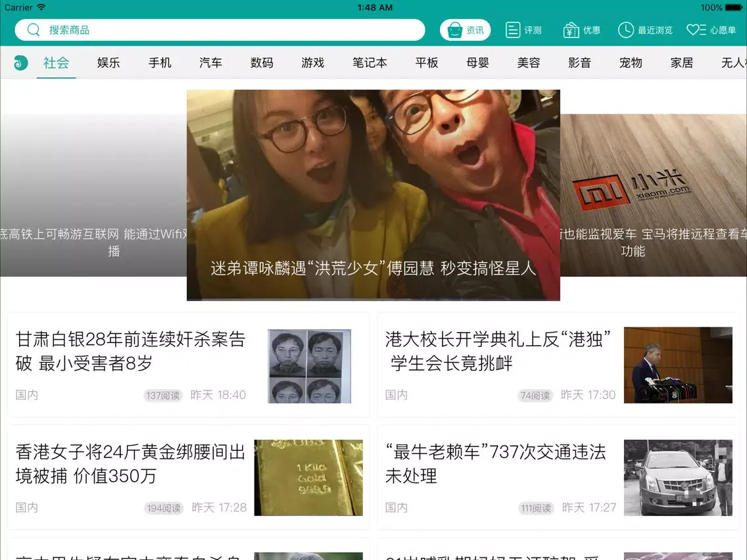
Task: Click timestamp 昨天 18:40
Action: pos(218,395)
